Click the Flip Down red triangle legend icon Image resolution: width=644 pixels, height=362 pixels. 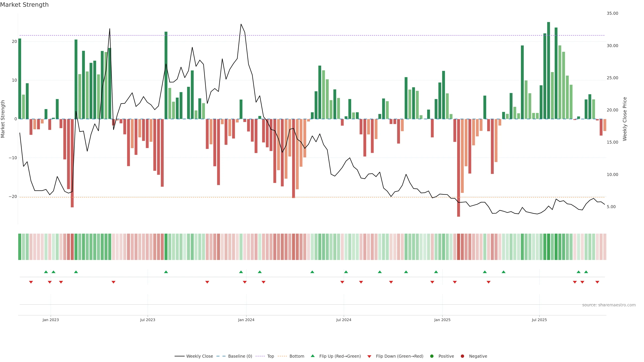click(369, 356)
